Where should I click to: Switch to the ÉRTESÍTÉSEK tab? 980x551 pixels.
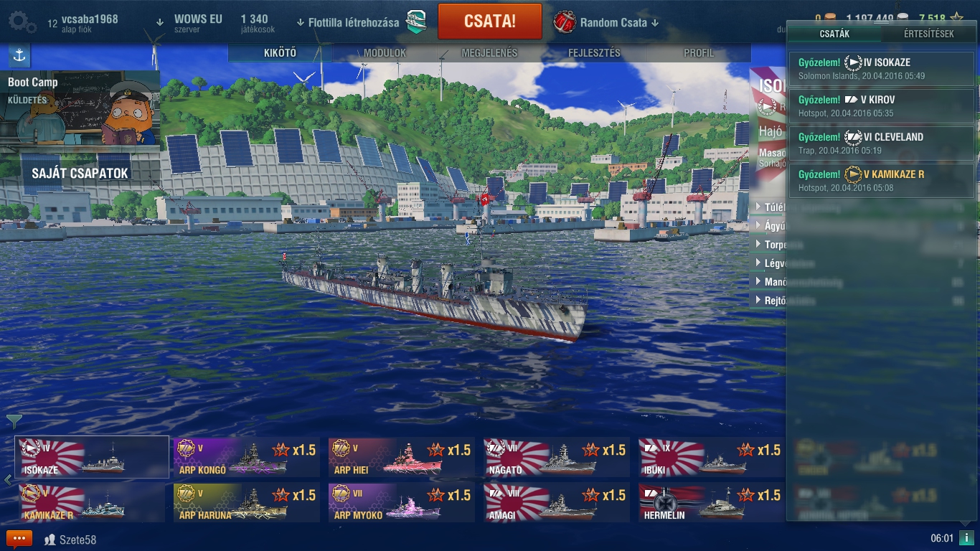point(929,34)
